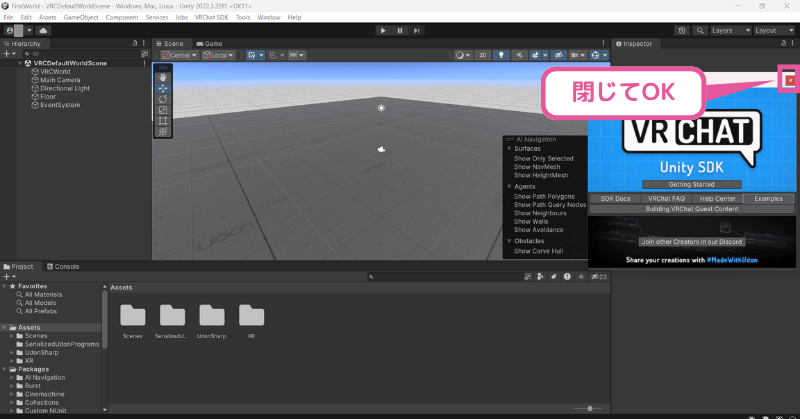
Task: Collapse the Favorites group
Action: point(5,286)
